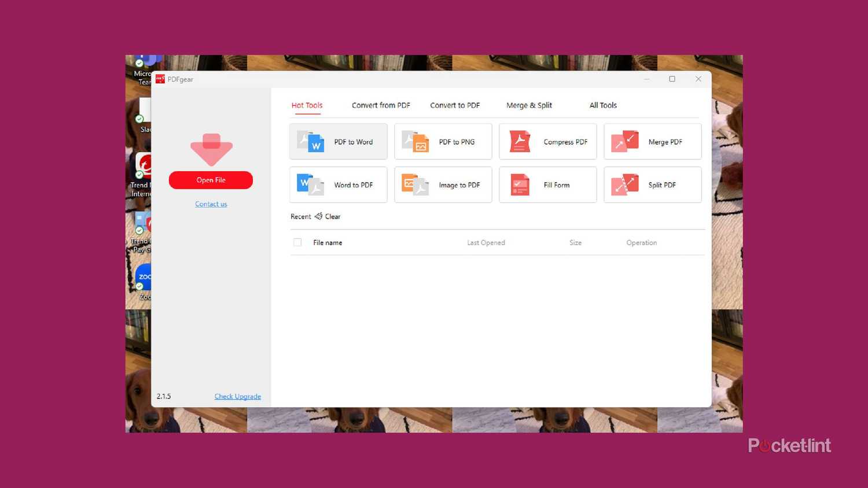This screenshot has width=868, height=488.
Task: Launch the Merge PDF tool icon
Action: coord(624,142)
